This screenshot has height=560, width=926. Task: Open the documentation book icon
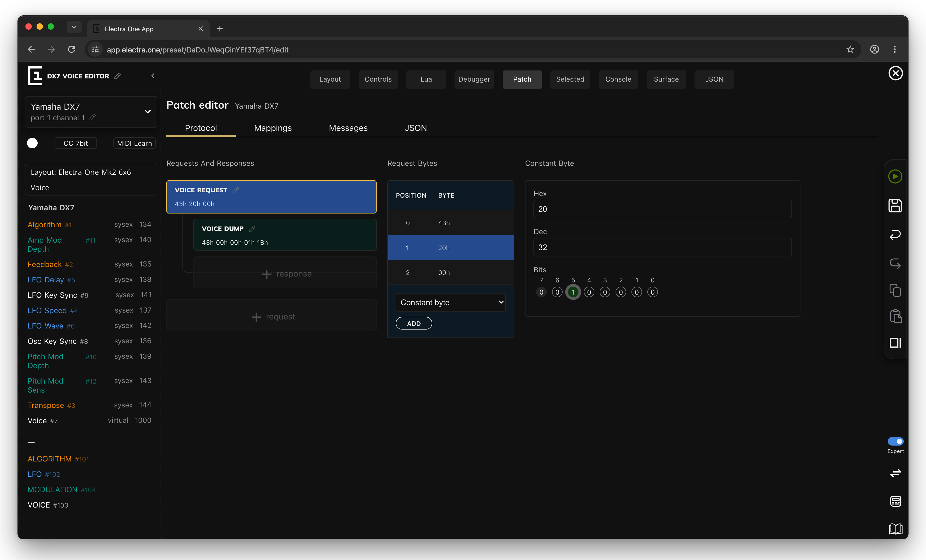click(x=896, y=529)
